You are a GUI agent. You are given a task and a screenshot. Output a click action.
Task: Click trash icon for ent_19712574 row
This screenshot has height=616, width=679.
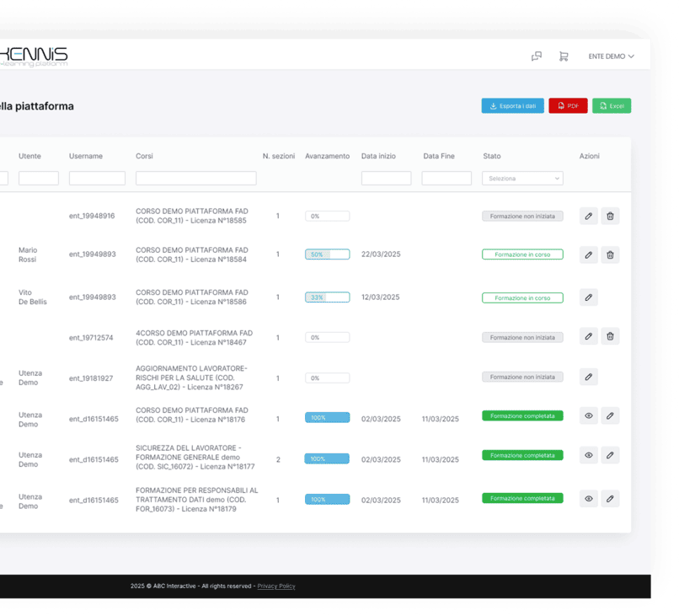pyautogui.click(x=611, y=336)
